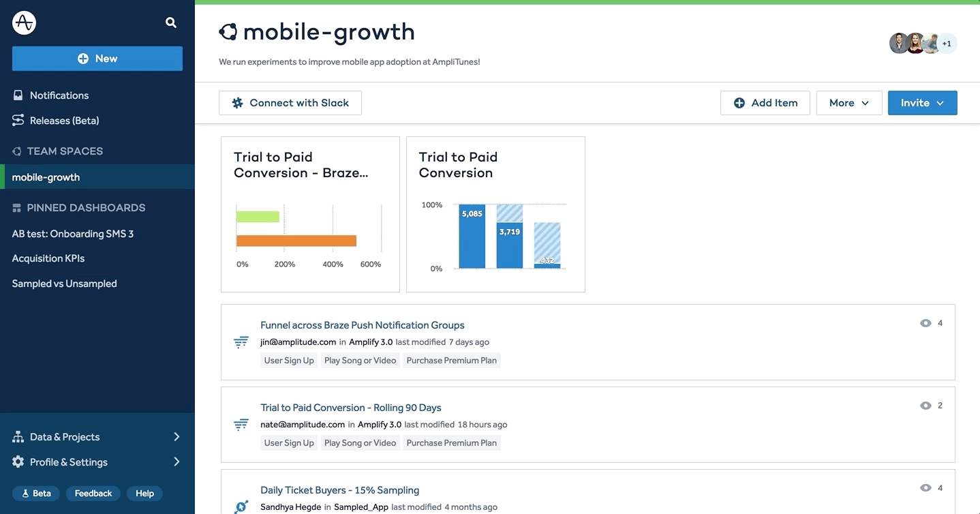
Task: Click the funnel icon for Rolling 90 Days
Action: [241, 425]
